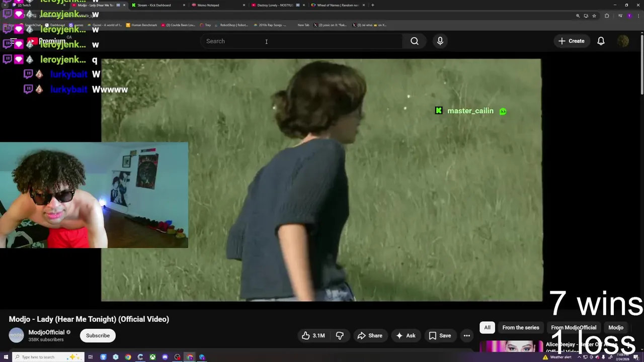Select the From ModjoOfficial chip
The height and width of the screenshot is (362, 644).
tap(574, 327)
